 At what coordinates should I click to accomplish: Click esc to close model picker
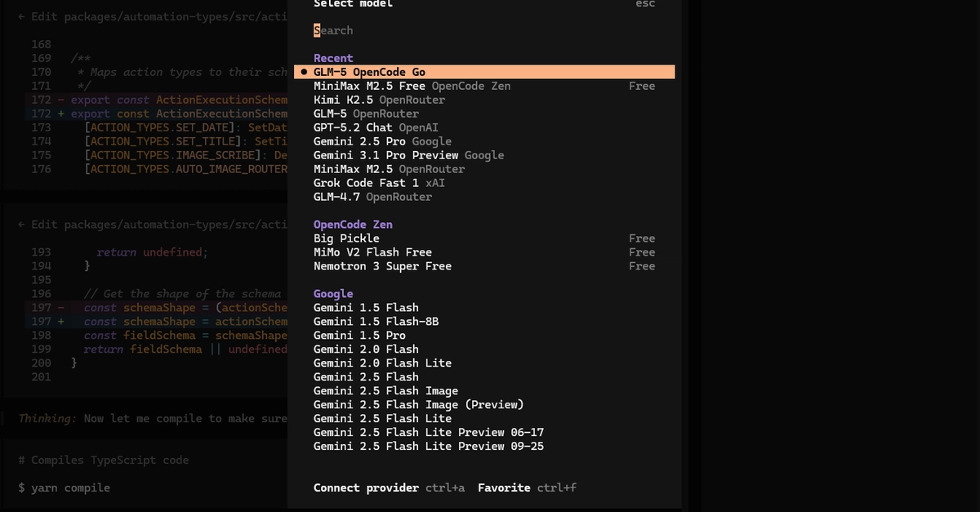[x=645, y=3]
